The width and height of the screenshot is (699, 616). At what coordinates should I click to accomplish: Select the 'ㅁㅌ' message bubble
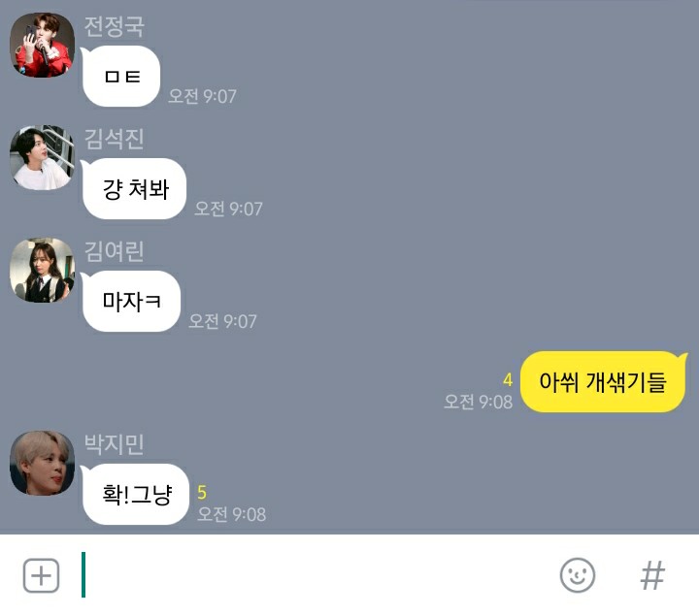click(120, 77)
